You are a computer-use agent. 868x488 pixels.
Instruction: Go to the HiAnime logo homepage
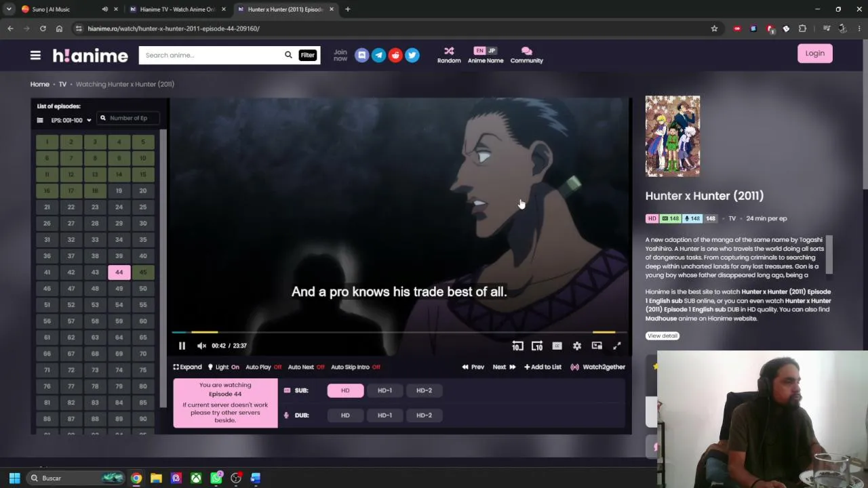90,56
